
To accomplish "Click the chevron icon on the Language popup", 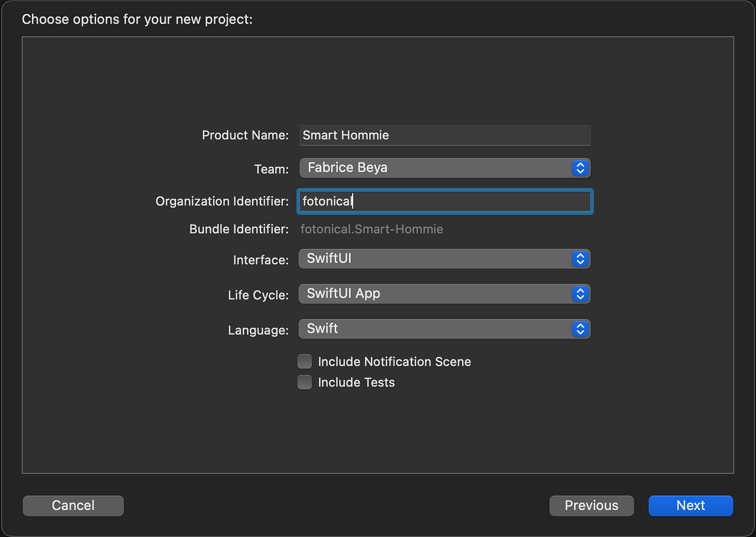I will coord(580,329).
